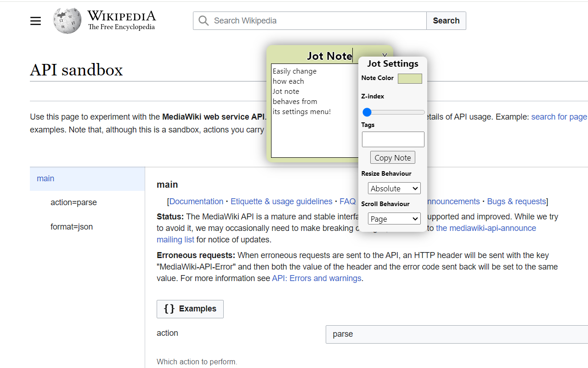588x368 pixels.
Task: Close the Jot Note sticky note
Action: pyautogui.click(x=384, y=55)
